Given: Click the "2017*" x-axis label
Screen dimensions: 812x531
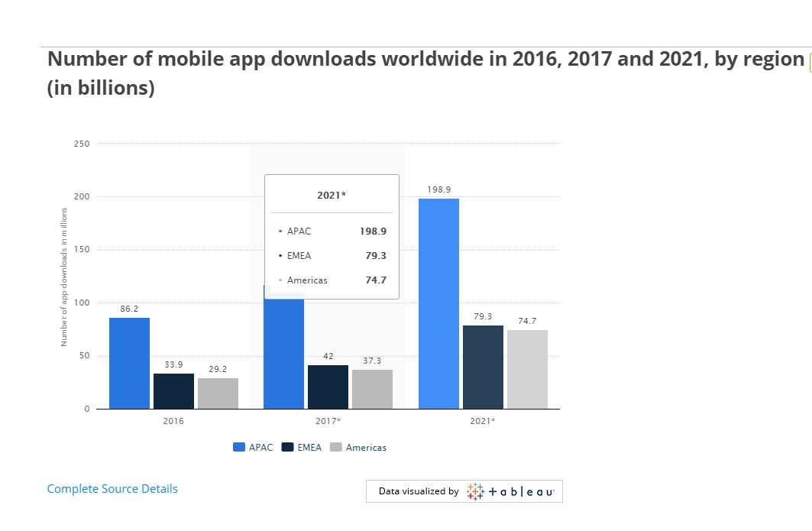Looking at the screenshot, I should click(328, 421).
